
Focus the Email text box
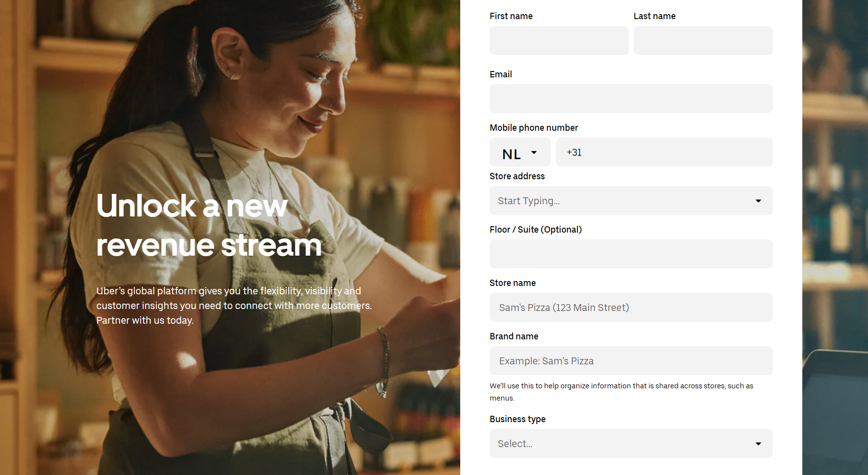631,99
